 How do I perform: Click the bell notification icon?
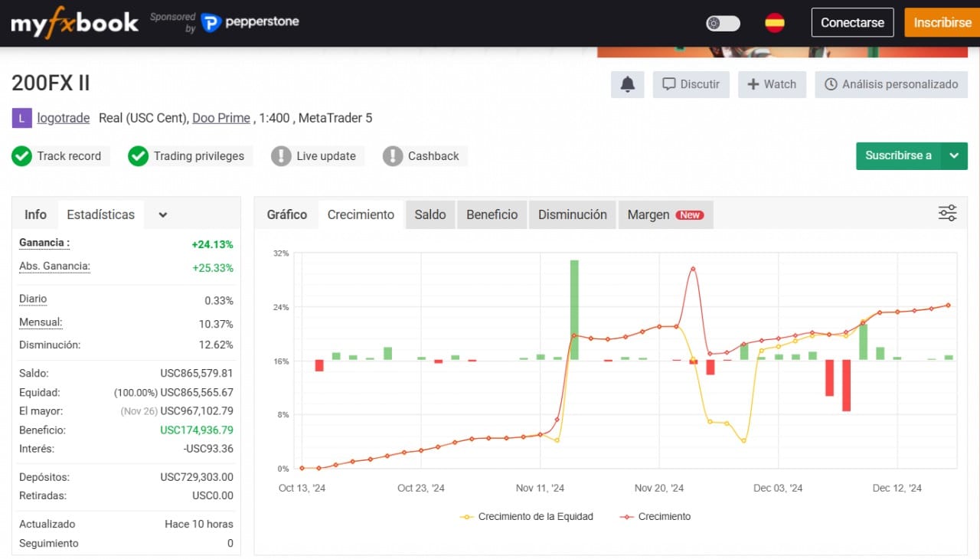click(627, 84)
